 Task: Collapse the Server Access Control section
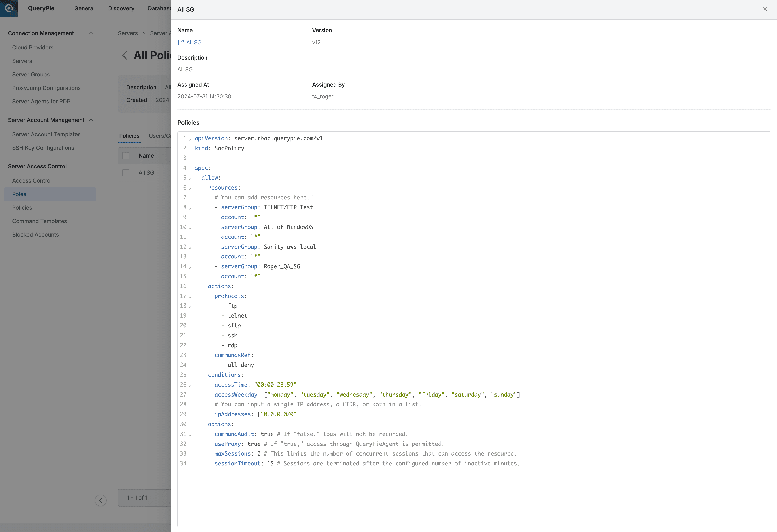91,166
